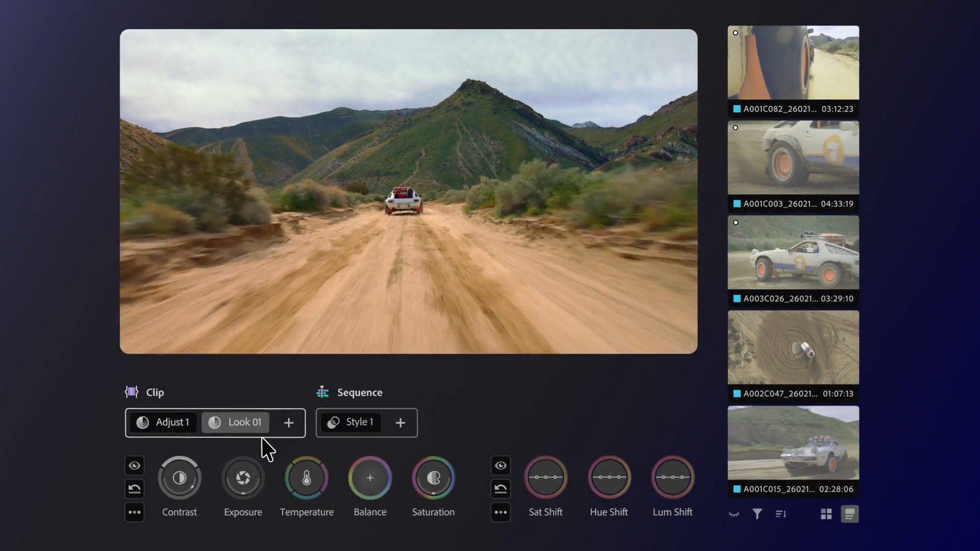Image resolution: width=980 pixels, height=551 pixels.
Task: Open clip controls more options menu
Action: coord(134,512)
